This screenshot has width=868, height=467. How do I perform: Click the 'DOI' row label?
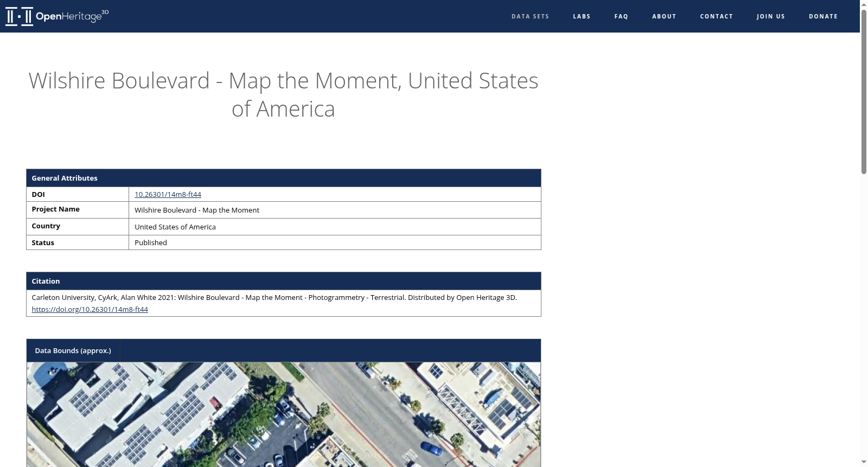[38, 194]
